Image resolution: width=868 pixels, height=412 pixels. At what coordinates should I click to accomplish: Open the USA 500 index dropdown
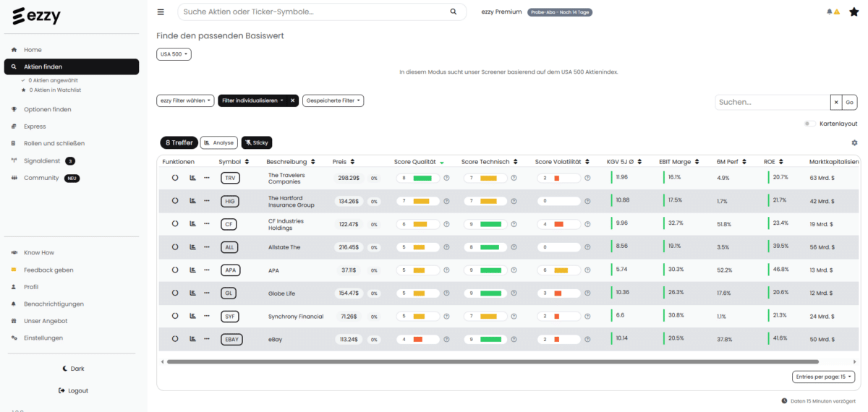tap(174, 54)
